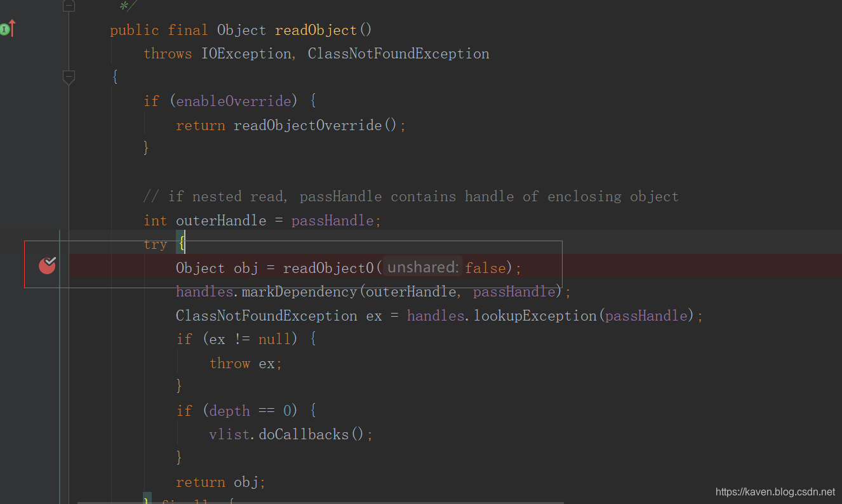Click passHandle on the int outerHandle line
842x504 pixels.
333,221
